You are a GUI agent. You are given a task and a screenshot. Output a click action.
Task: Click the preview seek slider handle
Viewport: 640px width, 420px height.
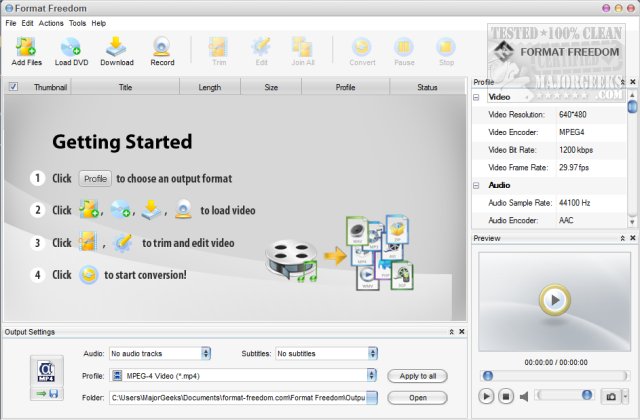(x=488, y=376)
